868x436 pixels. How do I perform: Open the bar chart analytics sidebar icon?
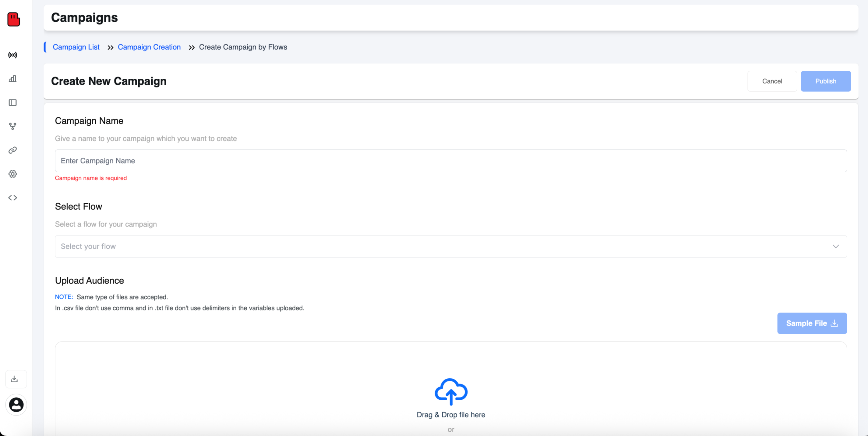[12, 79]
